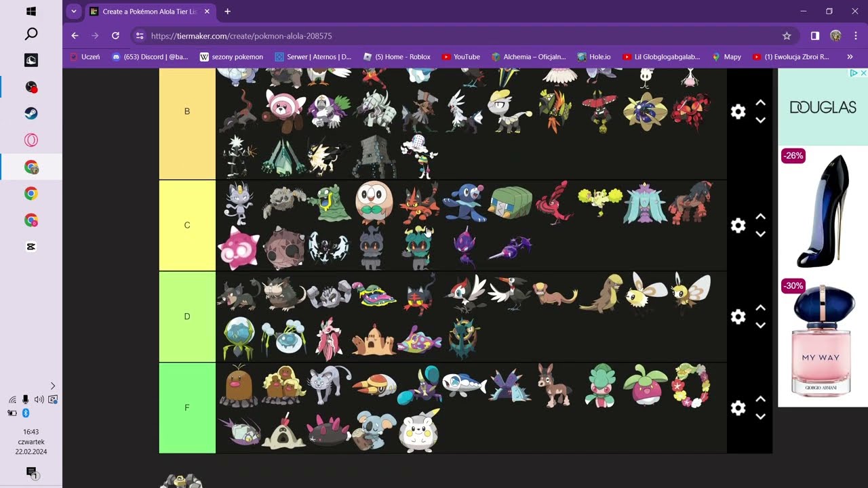Click the browser forward arrow
This screenshot has height=488, width=868.
point(95,36)
